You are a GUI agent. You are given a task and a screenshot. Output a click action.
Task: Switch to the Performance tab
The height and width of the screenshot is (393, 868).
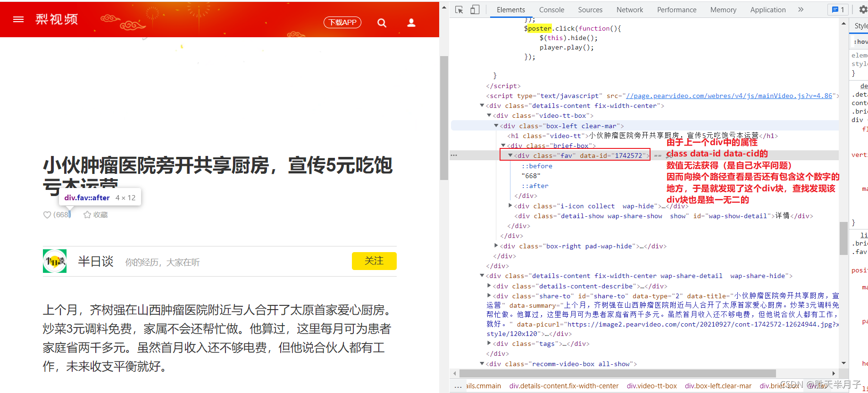pos(676,9)
